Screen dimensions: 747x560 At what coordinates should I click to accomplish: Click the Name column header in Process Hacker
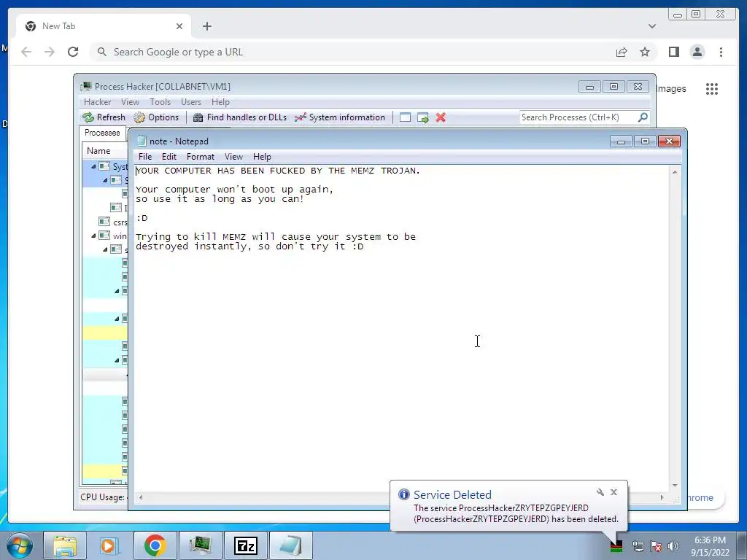[x=98, y=151]
